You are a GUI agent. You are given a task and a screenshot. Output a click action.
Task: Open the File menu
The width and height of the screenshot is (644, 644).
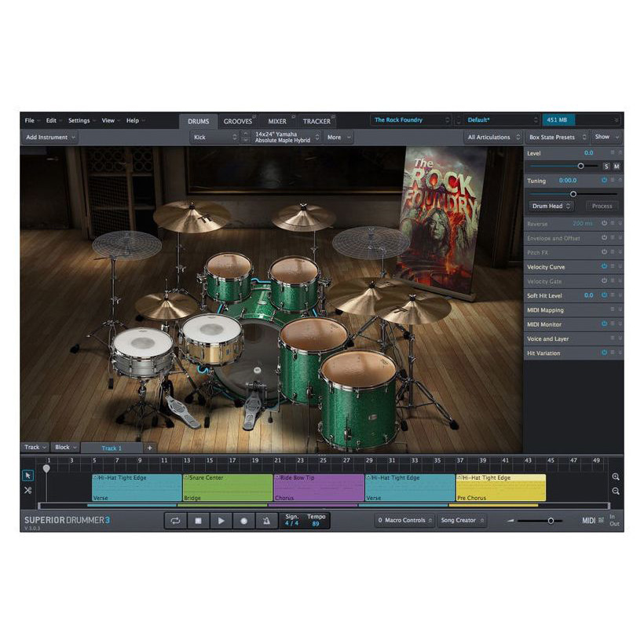(x=32, y=121)
